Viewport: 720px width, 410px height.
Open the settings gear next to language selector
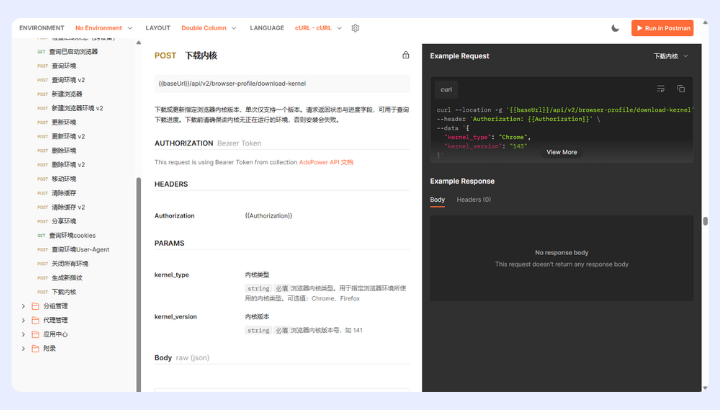point(355,28)
